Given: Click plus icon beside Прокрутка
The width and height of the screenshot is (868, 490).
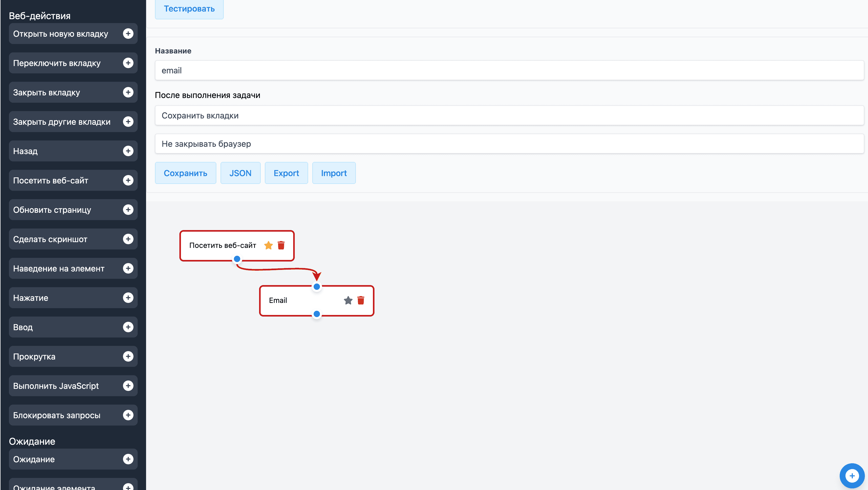Looking at the screenshot, I should [x=128, y=356].
